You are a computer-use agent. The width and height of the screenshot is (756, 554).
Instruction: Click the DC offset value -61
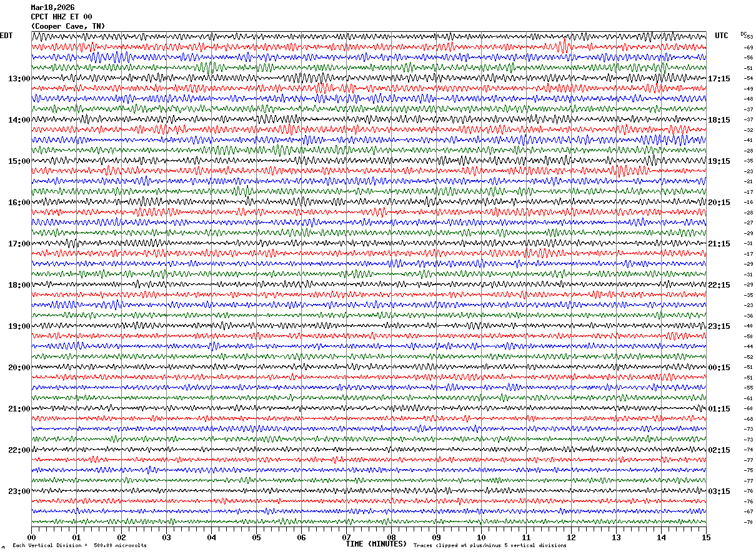pos(748,398)
